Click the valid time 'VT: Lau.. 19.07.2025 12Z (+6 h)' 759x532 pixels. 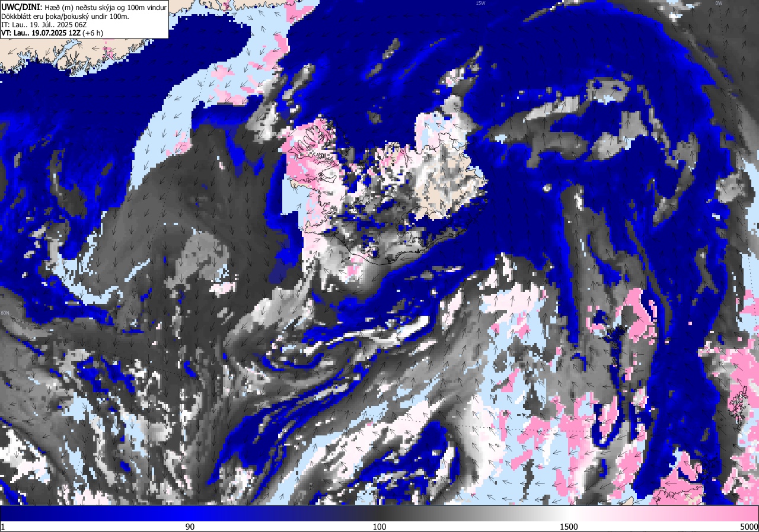(52, 33)
